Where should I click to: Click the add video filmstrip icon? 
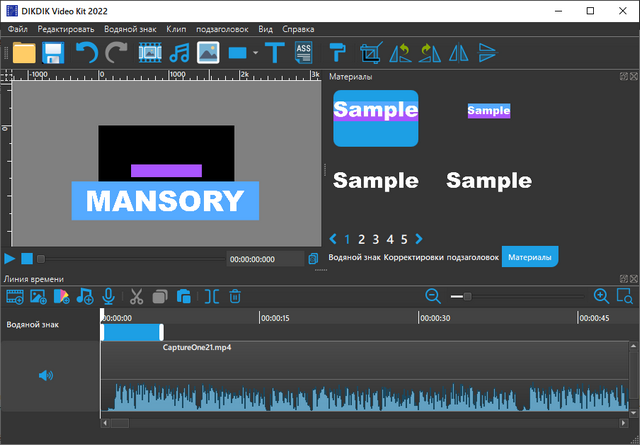(150, 53)
